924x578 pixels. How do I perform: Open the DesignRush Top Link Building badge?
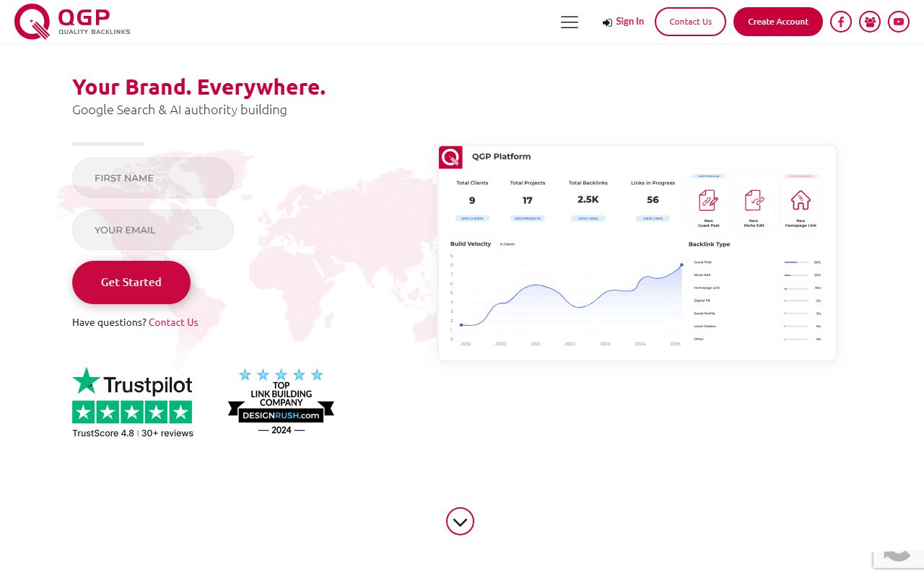(281, 402)
